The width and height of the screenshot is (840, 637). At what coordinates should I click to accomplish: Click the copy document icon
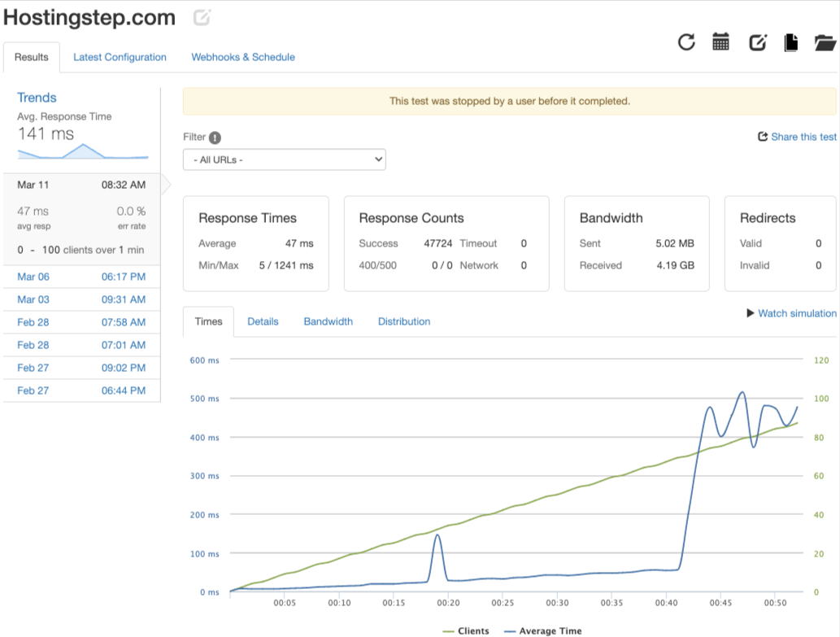tap(790, 42)
